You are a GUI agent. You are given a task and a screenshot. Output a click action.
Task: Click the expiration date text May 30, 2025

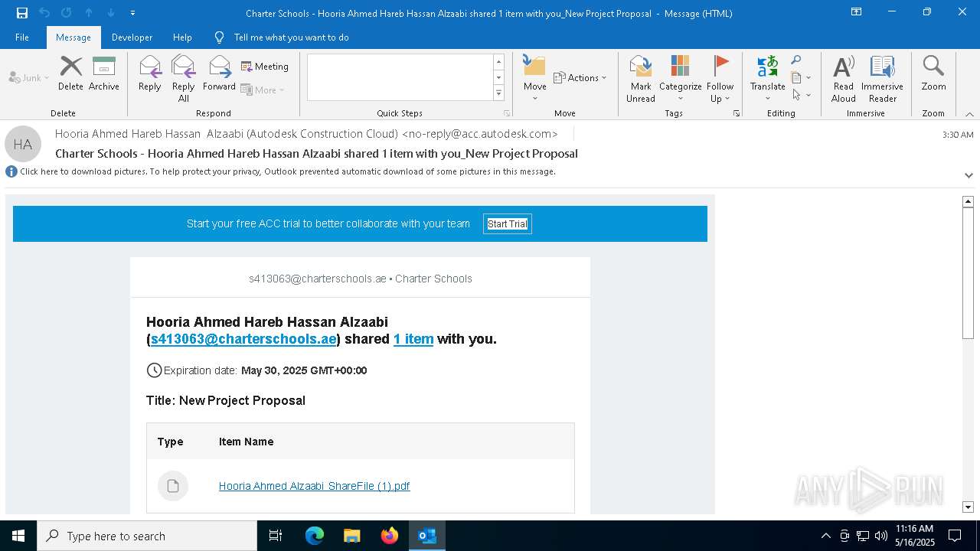coord(304,370)
